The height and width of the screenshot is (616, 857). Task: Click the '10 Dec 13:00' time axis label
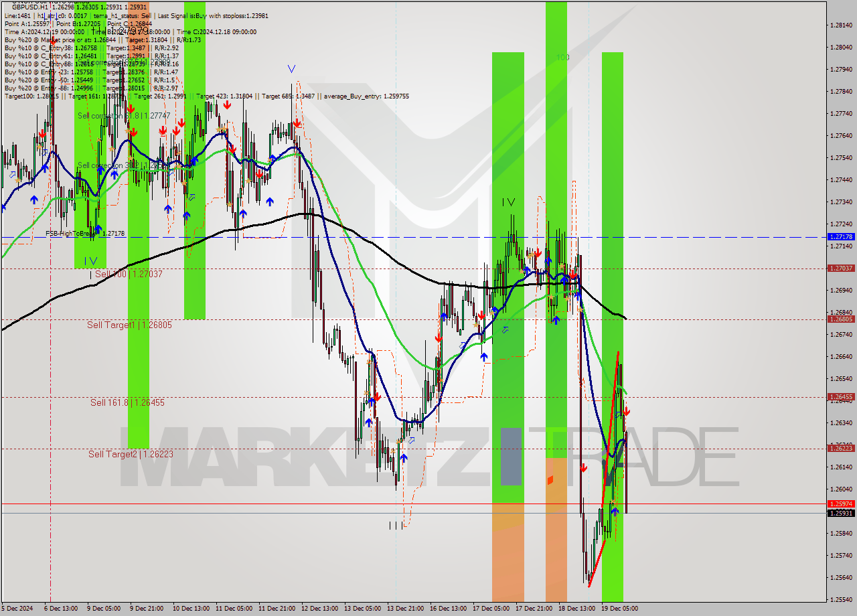(x=191, y=609)
